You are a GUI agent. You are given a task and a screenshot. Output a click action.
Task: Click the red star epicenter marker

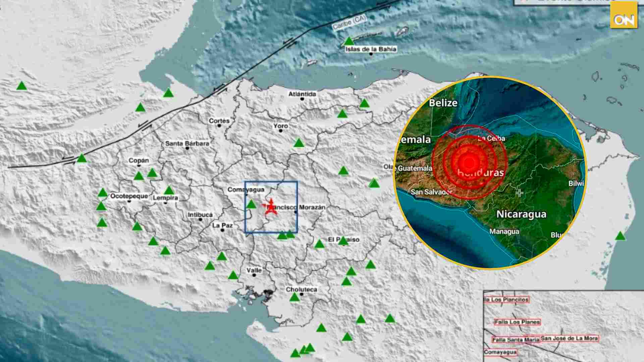point(271,207)
